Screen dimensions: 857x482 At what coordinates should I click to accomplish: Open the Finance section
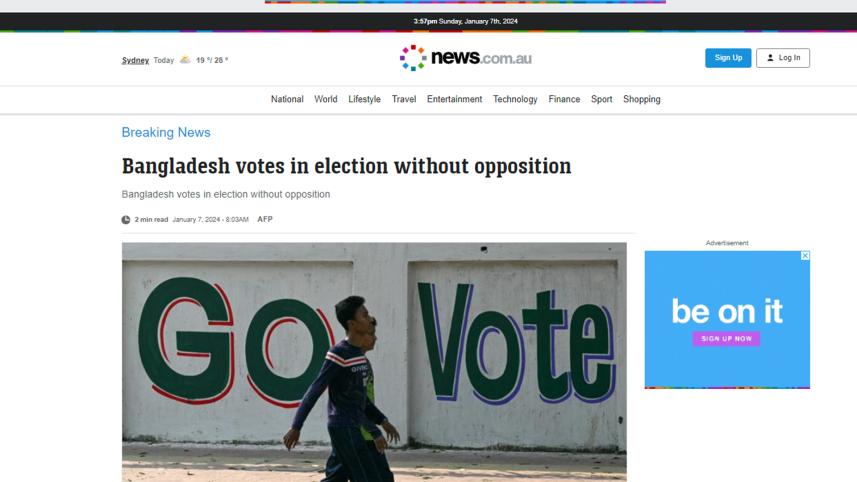coord(564,99)
